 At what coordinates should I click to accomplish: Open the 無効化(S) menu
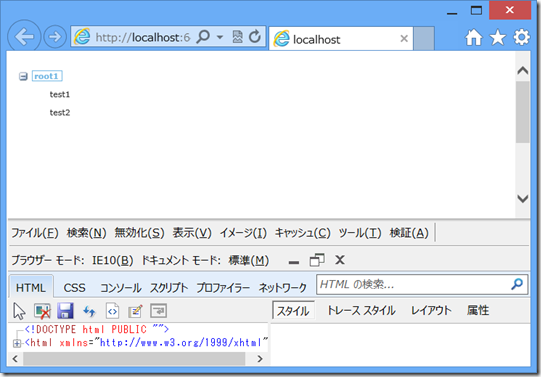click(139, 233)
